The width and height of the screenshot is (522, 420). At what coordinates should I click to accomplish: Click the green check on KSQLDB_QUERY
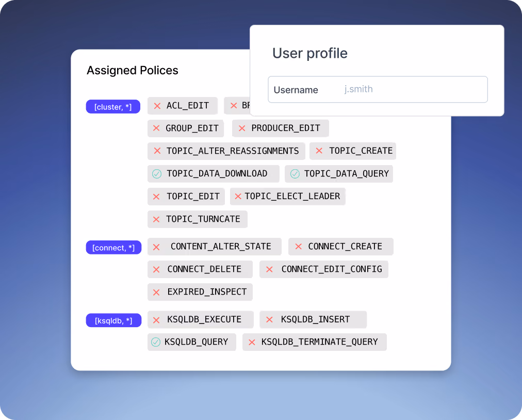coord(156,342)
